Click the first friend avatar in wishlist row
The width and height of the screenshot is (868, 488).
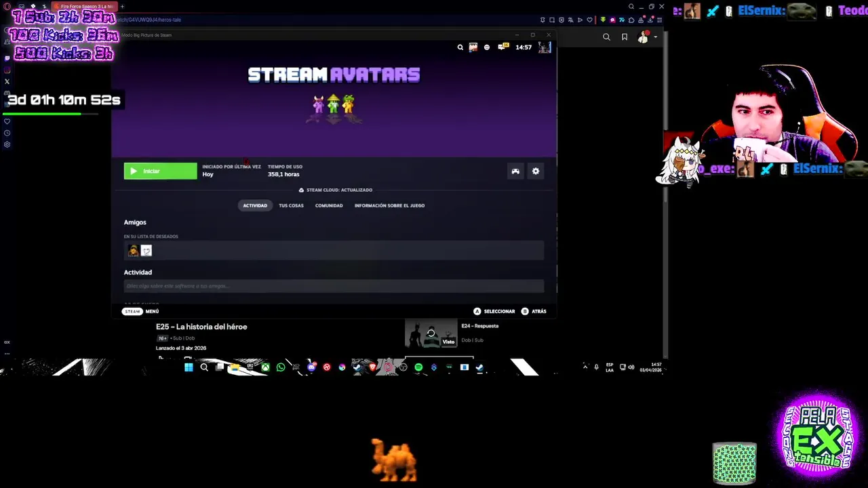click(134, 251)
